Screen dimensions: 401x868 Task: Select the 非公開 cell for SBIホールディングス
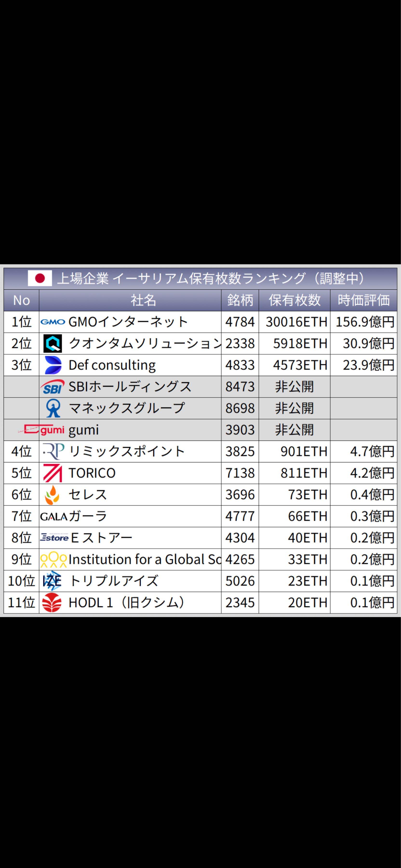(x=295, y=387)
